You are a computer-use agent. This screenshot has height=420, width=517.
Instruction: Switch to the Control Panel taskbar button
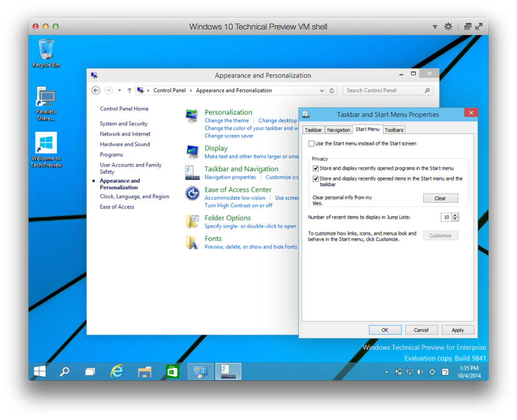point(201,371)
